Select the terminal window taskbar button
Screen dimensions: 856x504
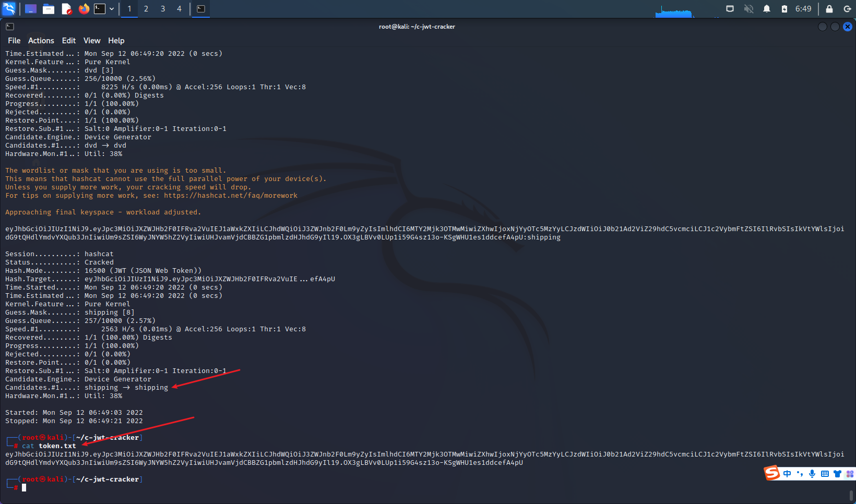[201, 9]
